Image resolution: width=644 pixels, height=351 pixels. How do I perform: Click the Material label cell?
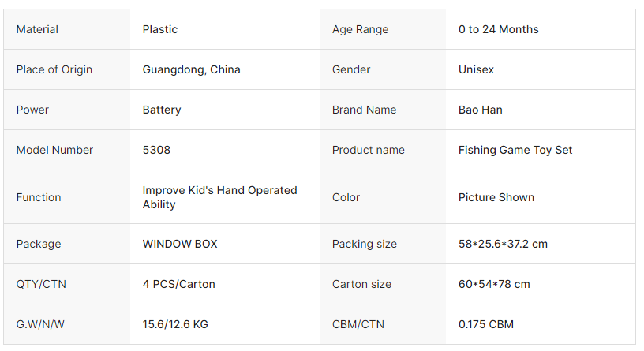pos(38,29)
